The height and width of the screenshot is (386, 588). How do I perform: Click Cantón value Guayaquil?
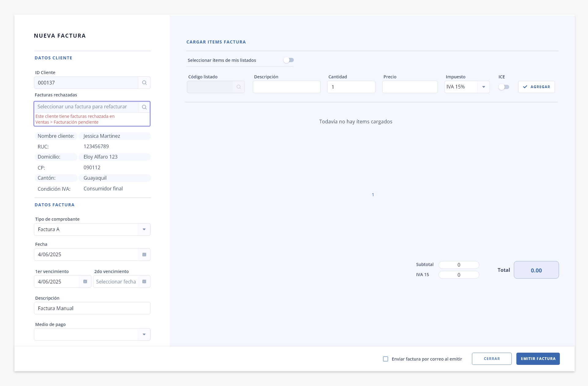coord(95,178)
